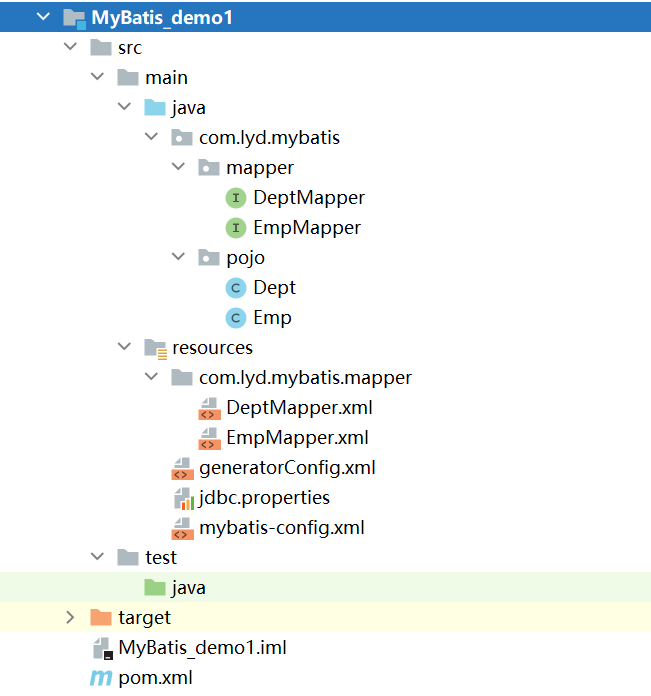This screenshot has width=651, height=696.
Task: Collapse the pojo package node
Action: (178, 257)
